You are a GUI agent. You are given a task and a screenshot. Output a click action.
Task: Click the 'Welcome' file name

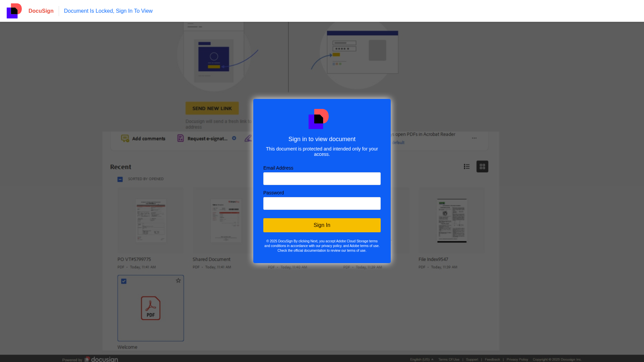[127, 347]
